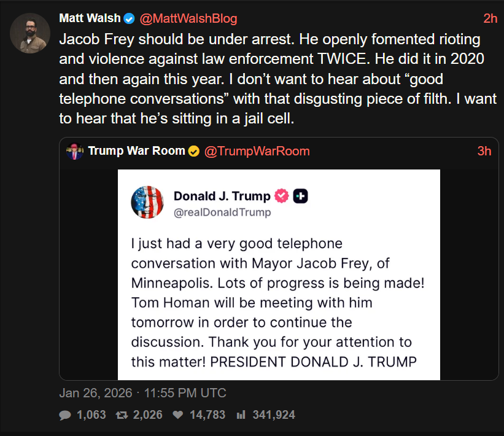Open the quoted Truth Social screenshot image

pos(279,289)
